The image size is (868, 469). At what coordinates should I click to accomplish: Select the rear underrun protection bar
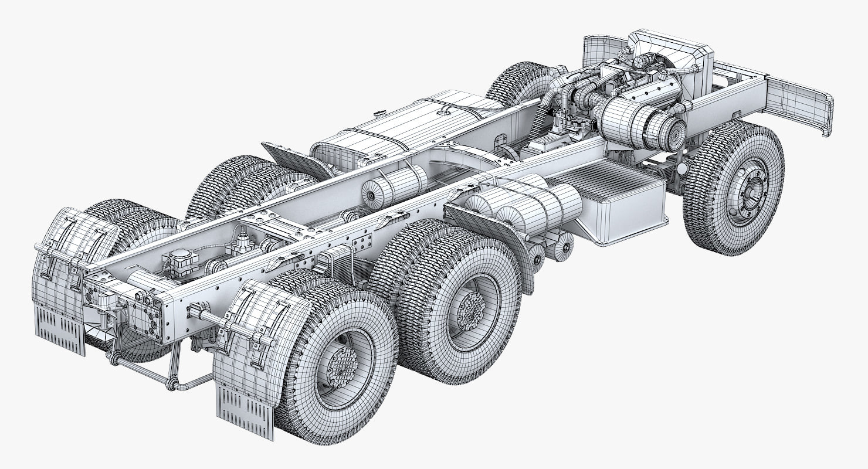coord(158,375)
